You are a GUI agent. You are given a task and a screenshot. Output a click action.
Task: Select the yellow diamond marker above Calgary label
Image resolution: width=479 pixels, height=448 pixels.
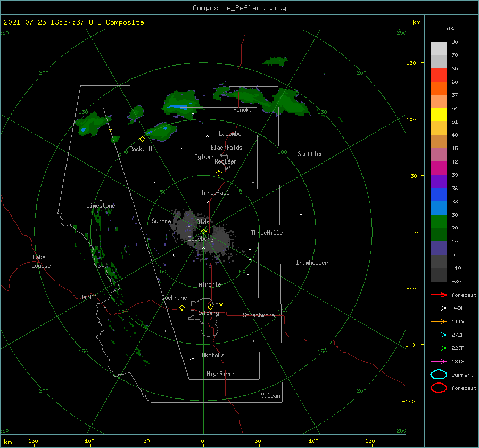click(x=210, y=307)
